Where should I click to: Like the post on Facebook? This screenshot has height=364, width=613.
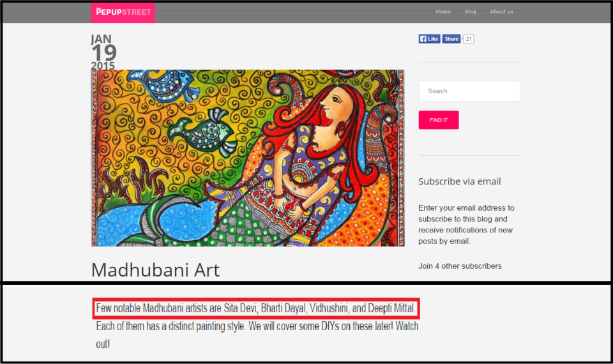tap(429, 39)
